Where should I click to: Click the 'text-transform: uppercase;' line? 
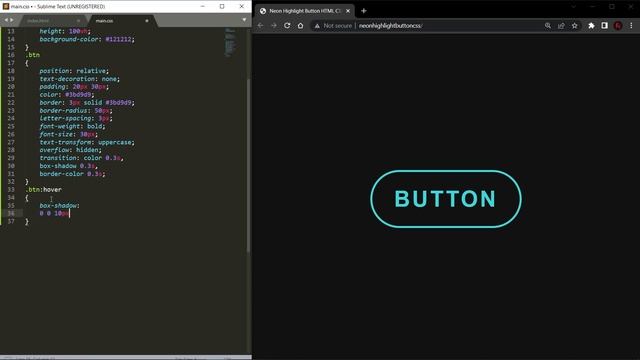pos(87,142)
